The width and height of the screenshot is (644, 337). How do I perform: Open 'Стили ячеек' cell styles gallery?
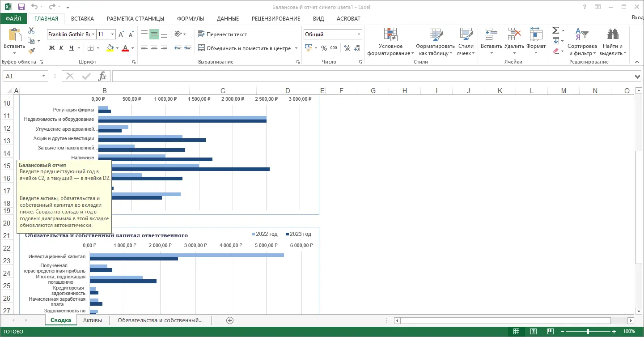point(466,42)
